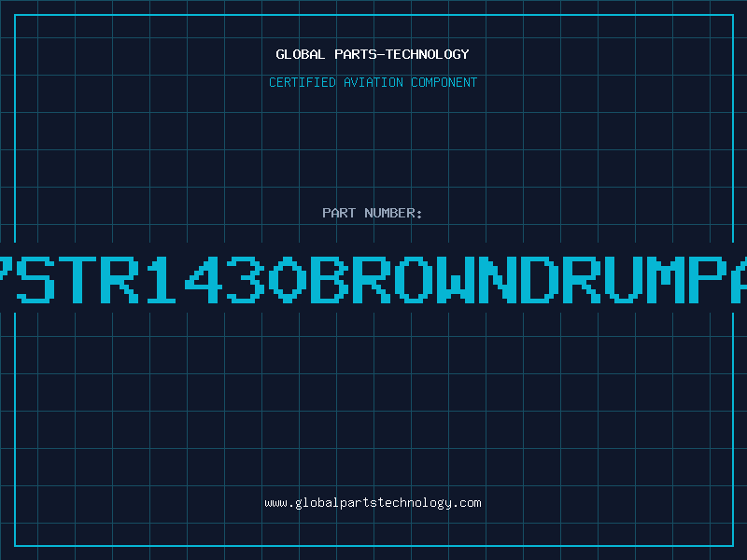Click the word GLOBAL in the header
The height and width of the screenshot is (560, 747).
[x=300, y=54]
